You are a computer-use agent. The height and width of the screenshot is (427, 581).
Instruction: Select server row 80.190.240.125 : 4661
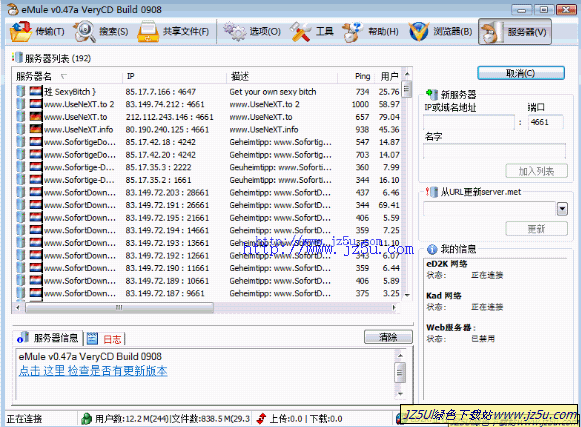[x=208, y=129]
